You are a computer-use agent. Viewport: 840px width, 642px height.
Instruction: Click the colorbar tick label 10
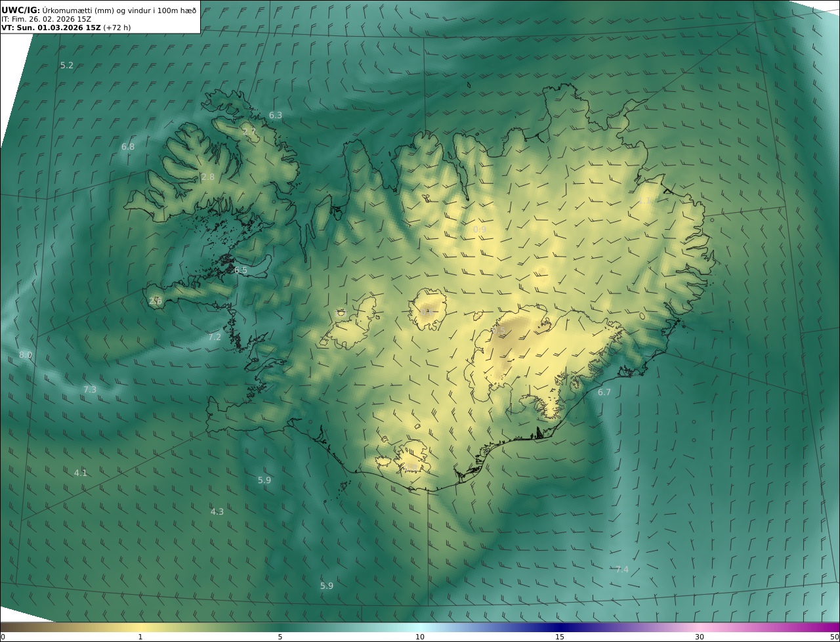[x=420, y=637]
